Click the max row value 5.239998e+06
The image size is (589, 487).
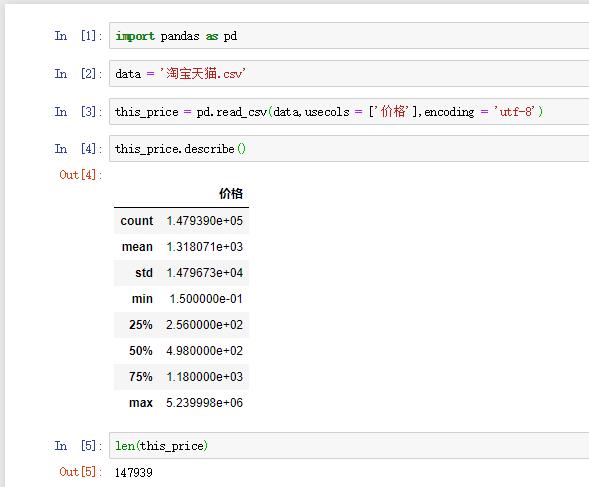coord(205,403)
